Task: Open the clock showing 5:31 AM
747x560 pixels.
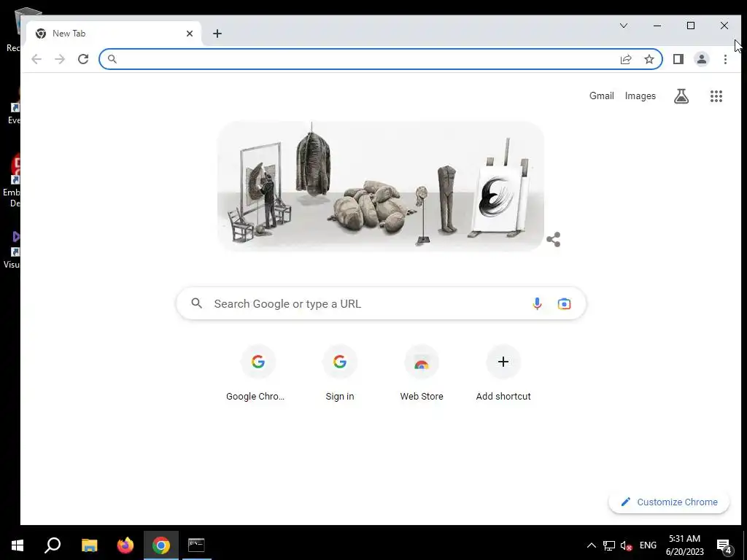Action: pyautogui.click(x=684, y=545)
